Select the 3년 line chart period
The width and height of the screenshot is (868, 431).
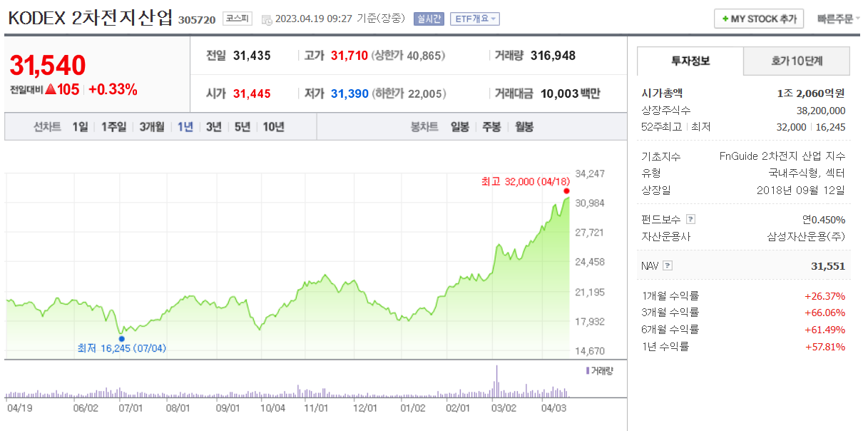[x=213, y=127]
